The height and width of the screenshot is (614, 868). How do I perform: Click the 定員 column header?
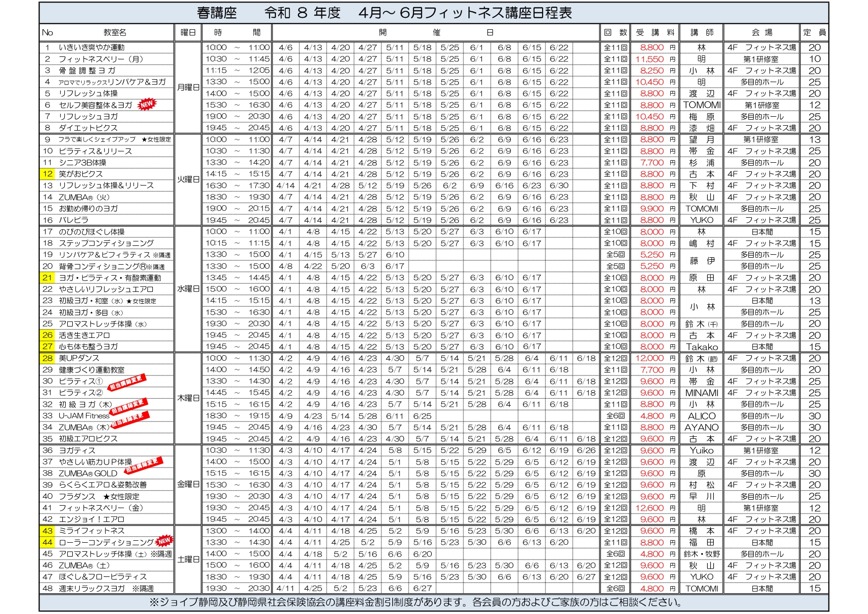pos(814,33)
